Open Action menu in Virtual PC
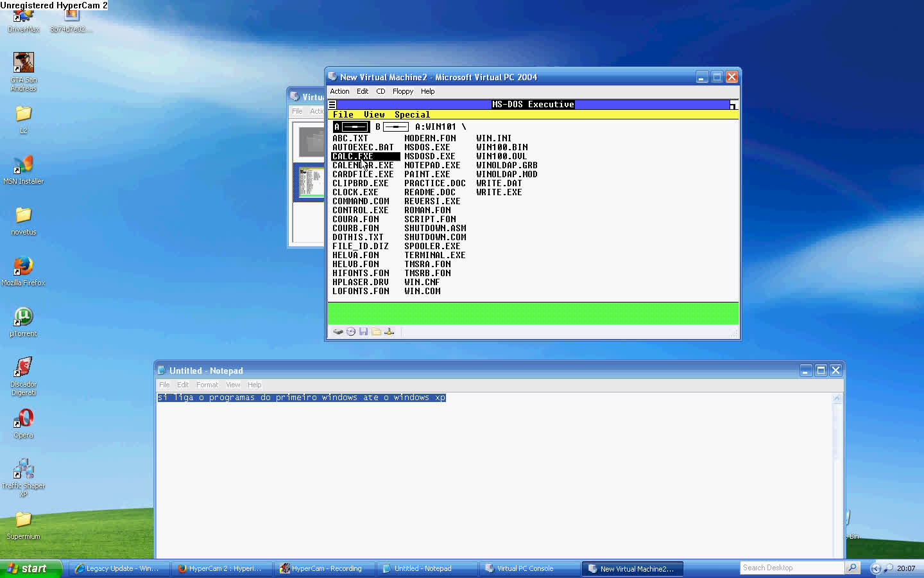 point(339,91)
